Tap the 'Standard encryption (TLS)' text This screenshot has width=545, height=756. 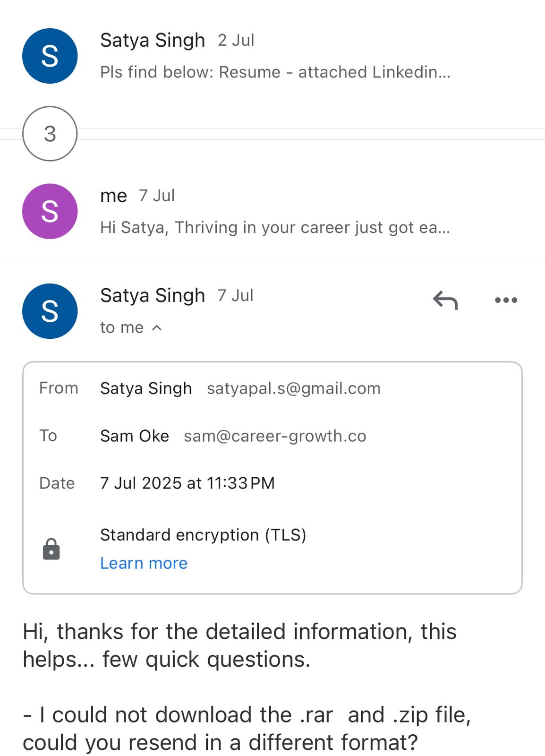point(203,535)
